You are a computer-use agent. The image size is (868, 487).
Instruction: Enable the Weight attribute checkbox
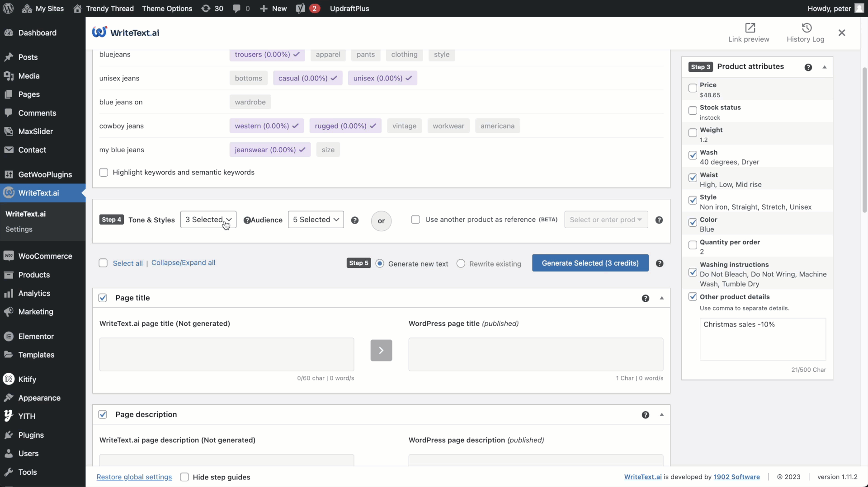click(x=693, y=133)
